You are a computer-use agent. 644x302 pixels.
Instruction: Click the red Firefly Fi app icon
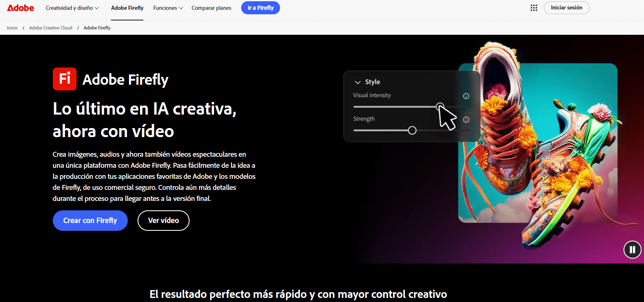(65, 79)
